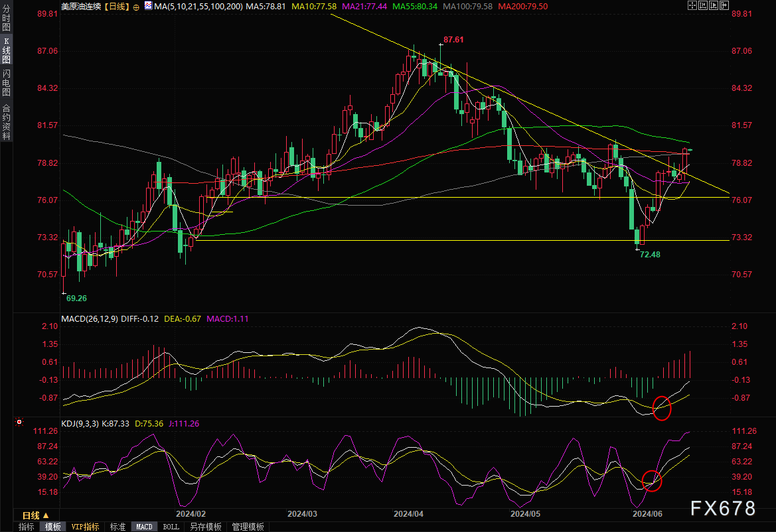The height and width of the screenshot is (532, 776).
Task: Open the VIP指标 tab
Action: (x=85, y=527)
